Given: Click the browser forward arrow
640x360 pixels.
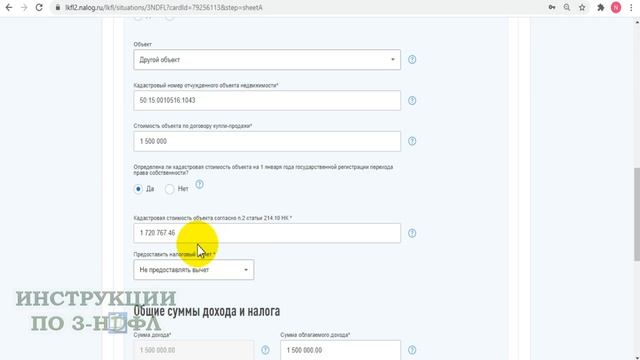Looking at the screenshot, I should [x=24, y=7].
